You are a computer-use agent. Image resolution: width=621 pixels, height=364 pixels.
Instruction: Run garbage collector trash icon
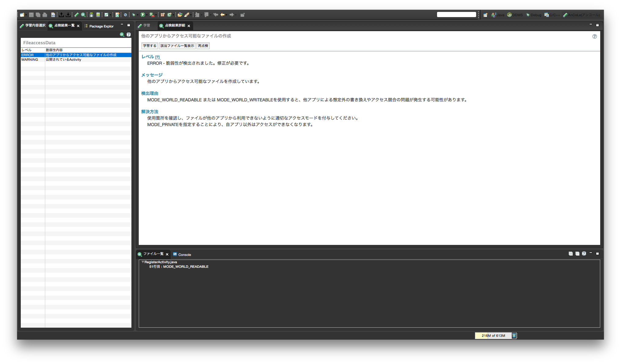click(x=514, y=336)
